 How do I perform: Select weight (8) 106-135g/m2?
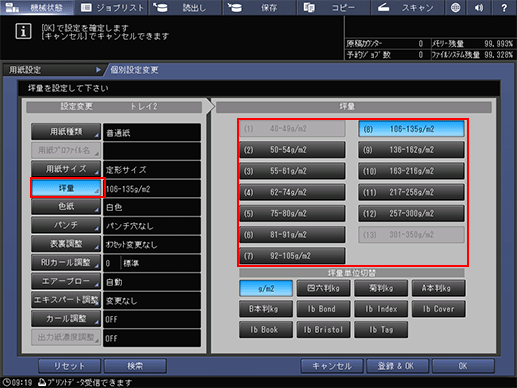(411, 129)
